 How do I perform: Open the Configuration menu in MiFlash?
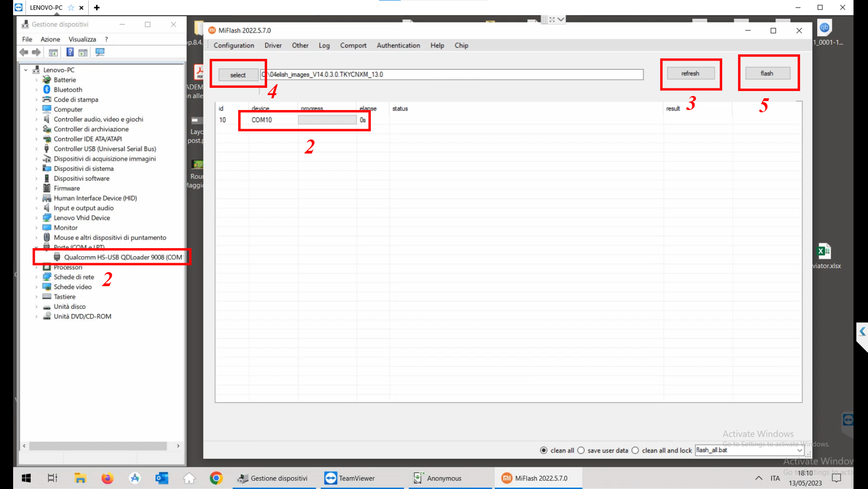(x=233, y=45)
